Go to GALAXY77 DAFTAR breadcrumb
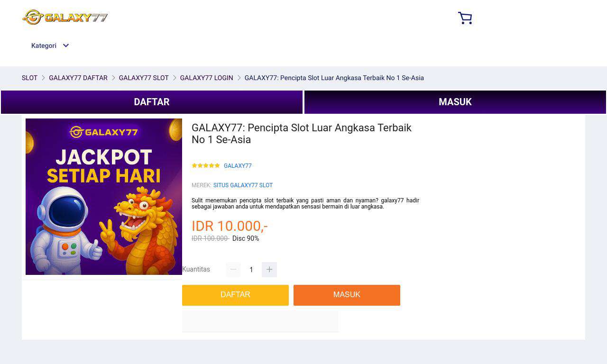 pos(78,78)
